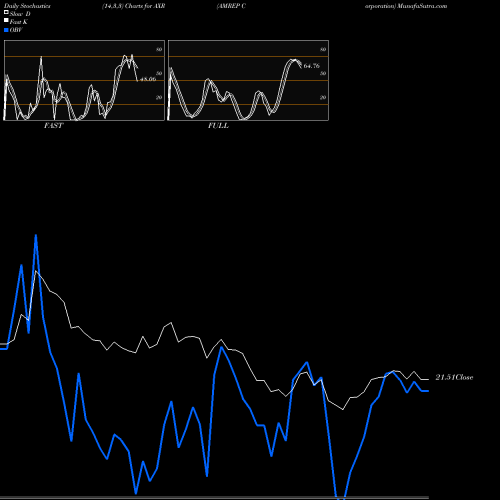Click the Fast K legend swatch

(6, 20)
